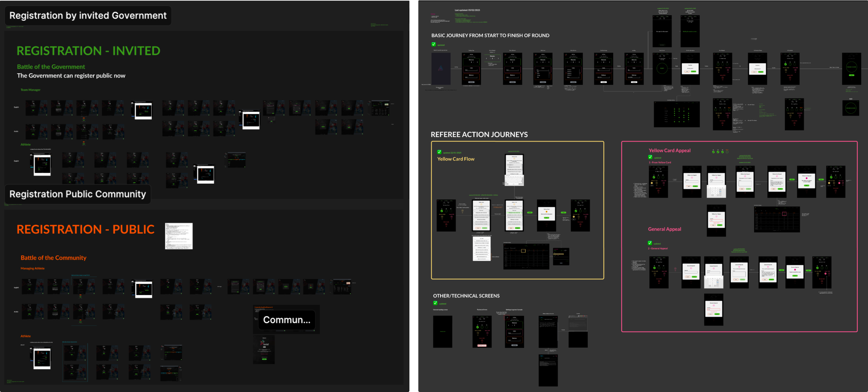Click the 'Battle of the Government' subtitle
This screenshot has height=392, width=868.
51,67
